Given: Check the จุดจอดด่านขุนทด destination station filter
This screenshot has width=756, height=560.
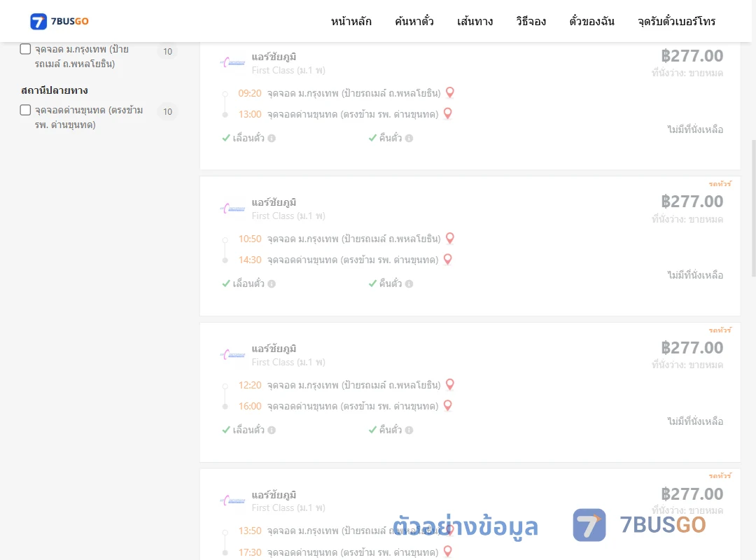Looking at the screenshot, I should (26, 110).
